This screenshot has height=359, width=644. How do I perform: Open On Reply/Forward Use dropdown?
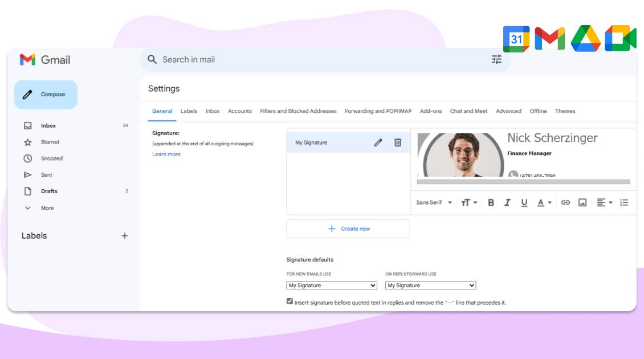pos(430,285)
